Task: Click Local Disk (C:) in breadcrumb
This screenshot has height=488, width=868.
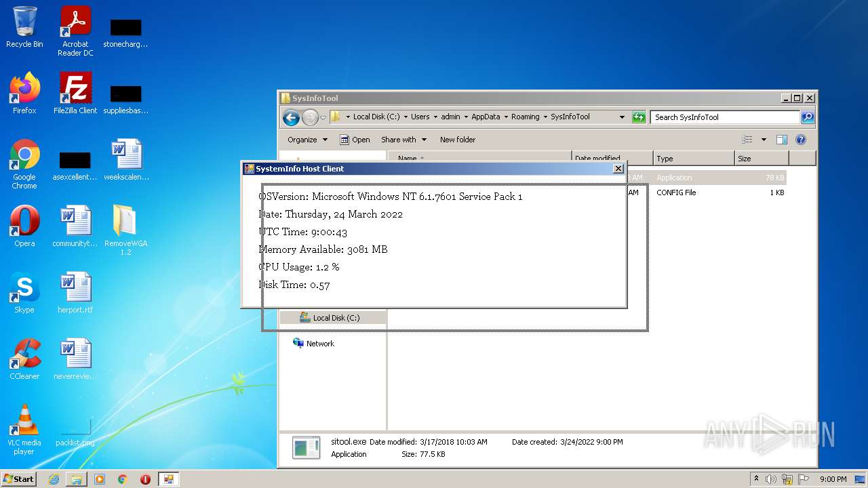Action: point(376,117)
